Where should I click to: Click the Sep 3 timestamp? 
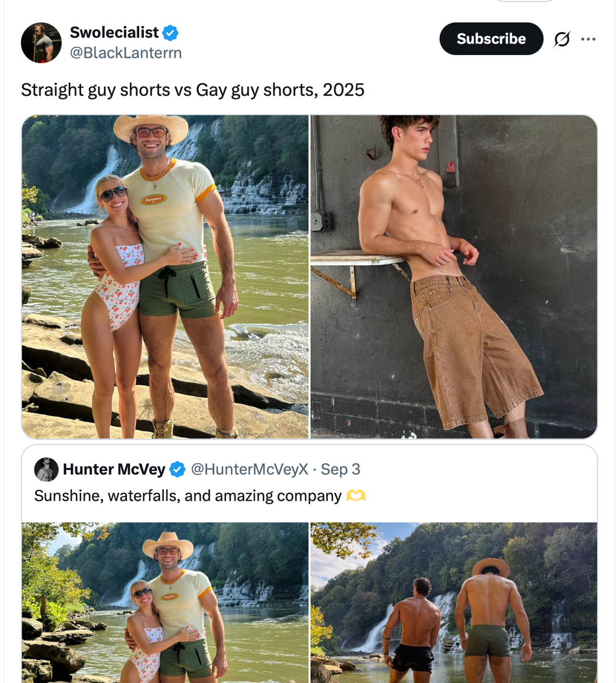(x=340, y=469)
